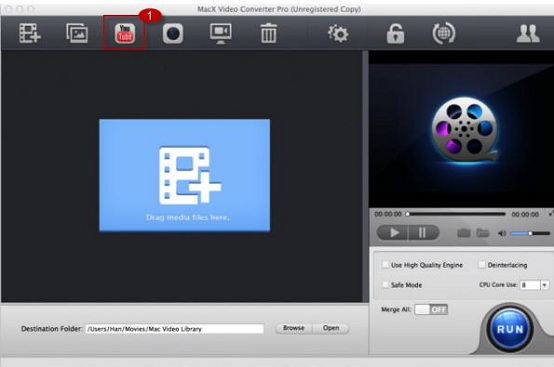The image size is (554, 367).
Task: Toggle the Merge All switch
Action: (x=431, y=310)
